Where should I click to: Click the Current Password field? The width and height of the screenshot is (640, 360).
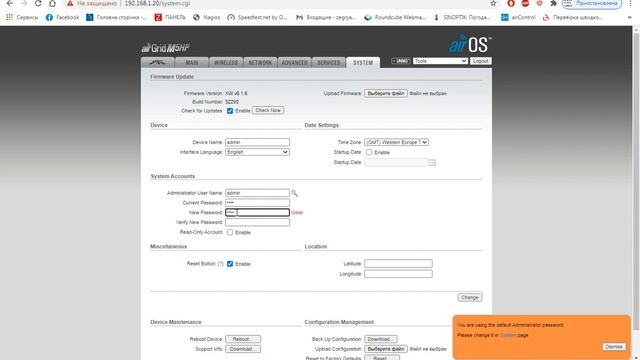257,202
